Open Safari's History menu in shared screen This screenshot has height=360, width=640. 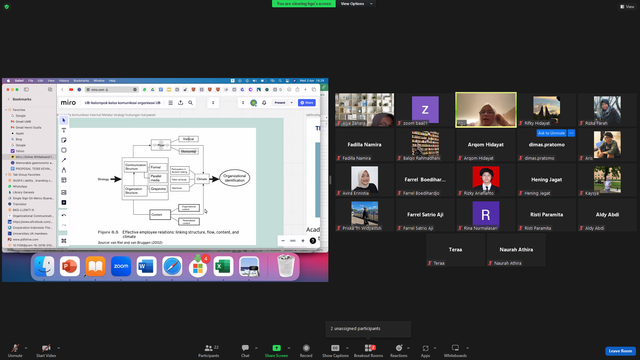point(64,81)
